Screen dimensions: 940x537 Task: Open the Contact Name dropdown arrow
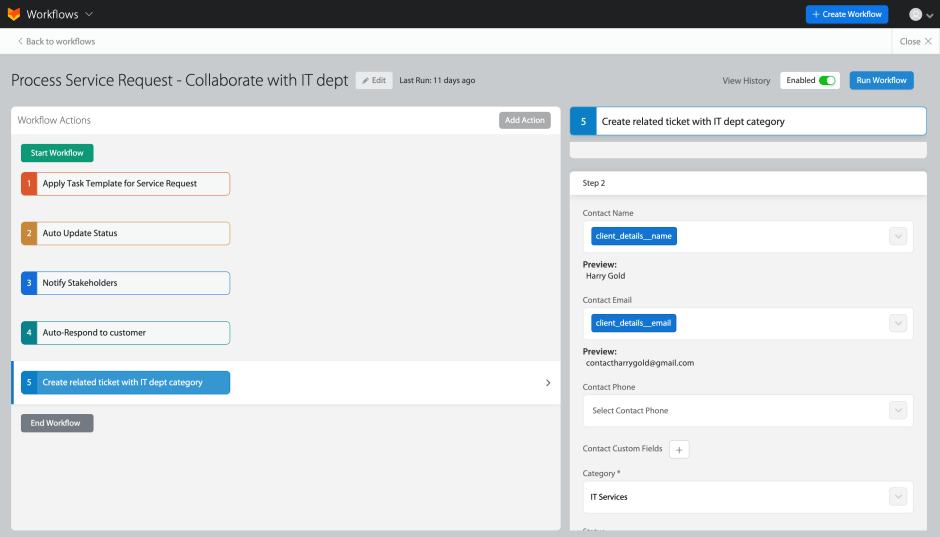click(x=897, y=236)
